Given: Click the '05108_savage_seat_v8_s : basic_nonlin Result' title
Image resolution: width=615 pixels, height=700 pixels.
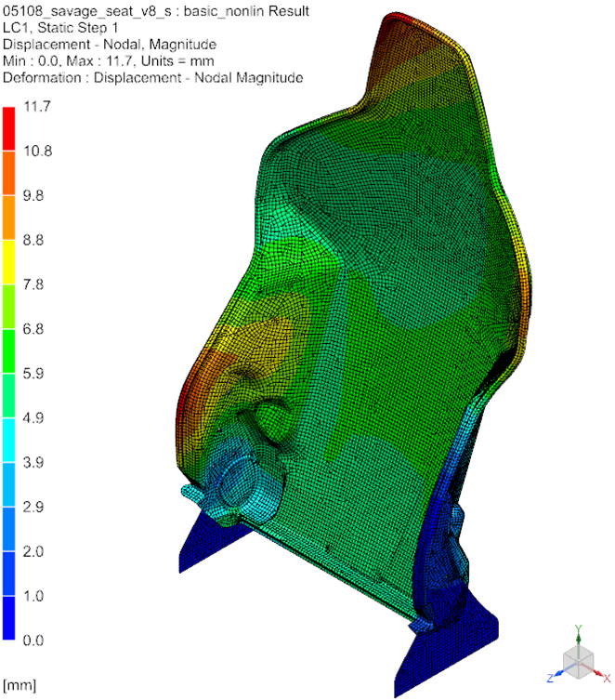Looking at the screenshot, I should coord(156,11).
